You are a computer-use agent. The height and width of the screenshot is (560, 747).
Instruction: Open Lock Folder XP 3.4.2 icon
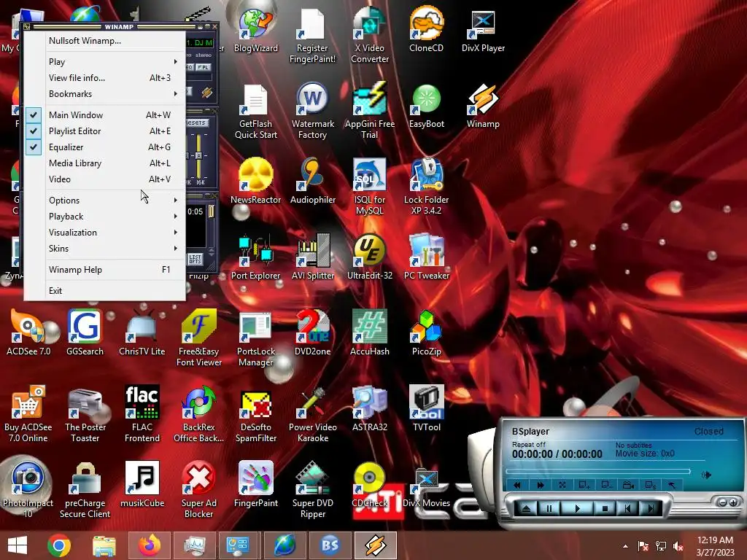[x=426, y=187]
